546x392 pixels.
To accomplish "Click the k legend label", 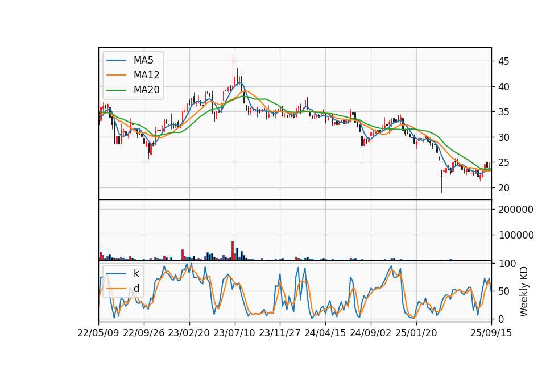I will click(136, 273).
